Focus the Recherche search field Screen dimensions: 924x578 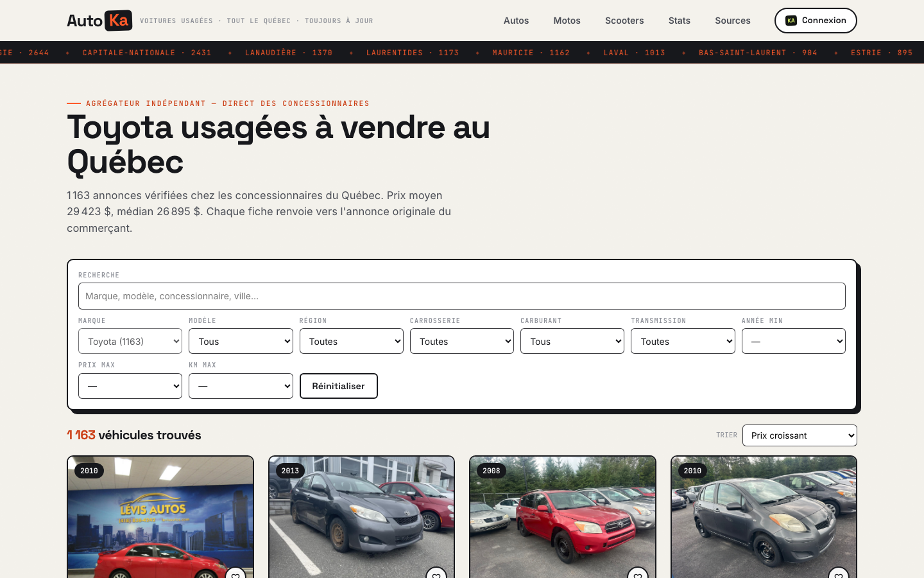[462, 296]
